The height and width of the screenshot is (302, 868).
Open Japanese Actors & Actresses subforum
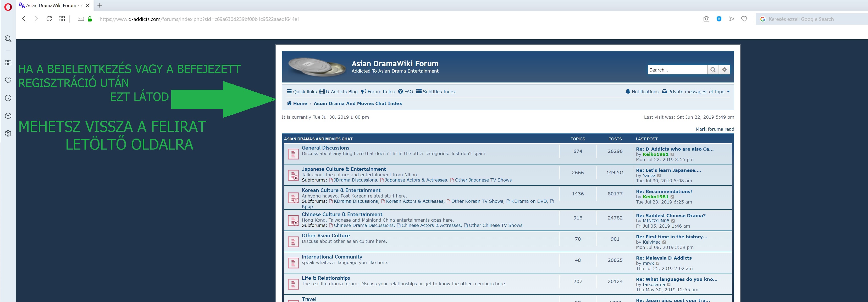[x=416, y=180]
